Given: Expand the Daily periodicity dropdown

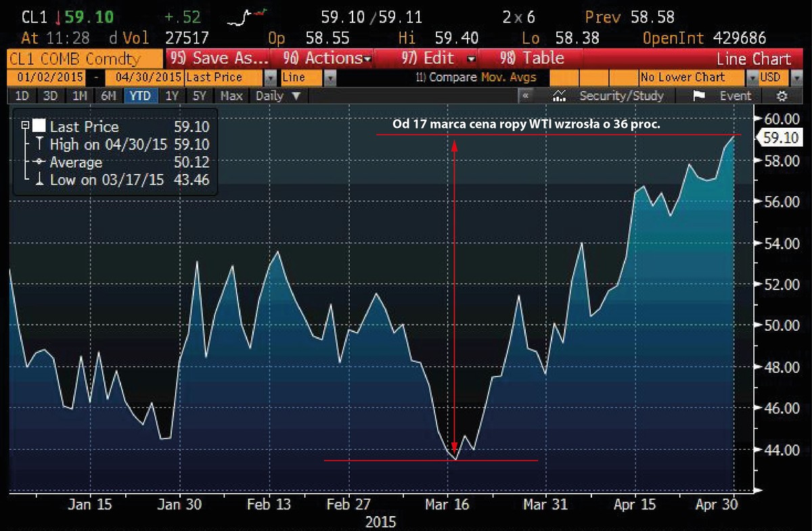Looking at the screenshot, I should [277, 95].
